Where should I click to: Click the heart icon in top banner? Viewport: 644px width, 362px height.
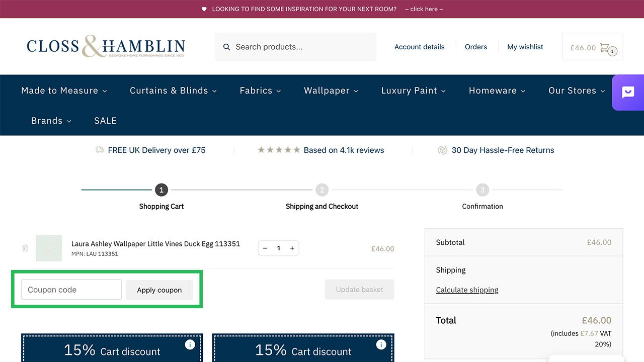[x=204, y=9]
